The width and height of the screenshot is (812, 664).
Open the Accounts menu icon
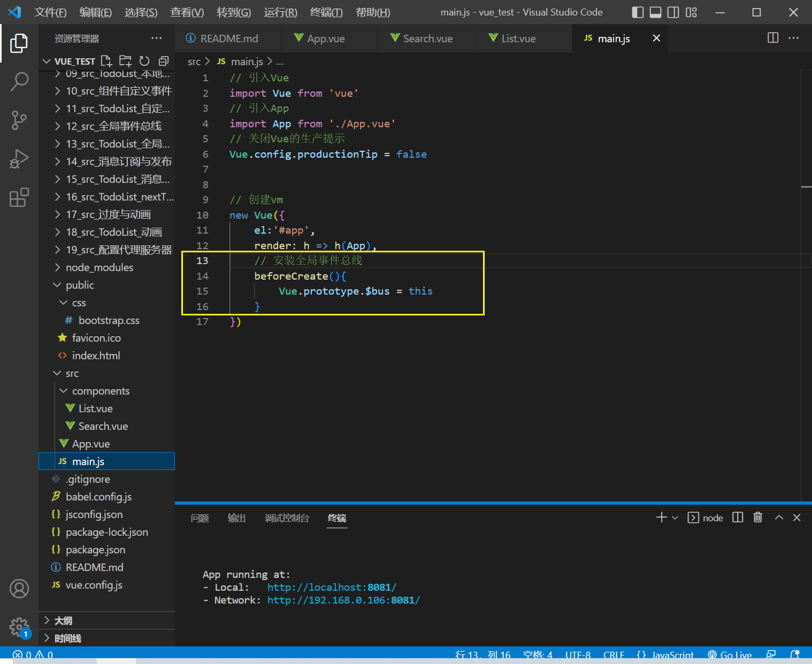pyautogui.click(x=19, y=589)
